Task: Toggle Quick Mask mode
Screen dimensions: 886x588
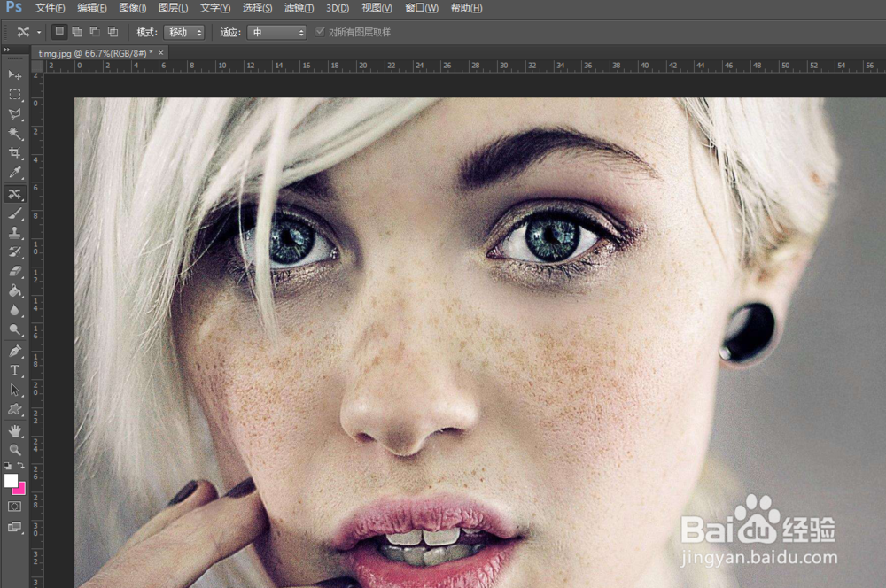Action: 15,507
